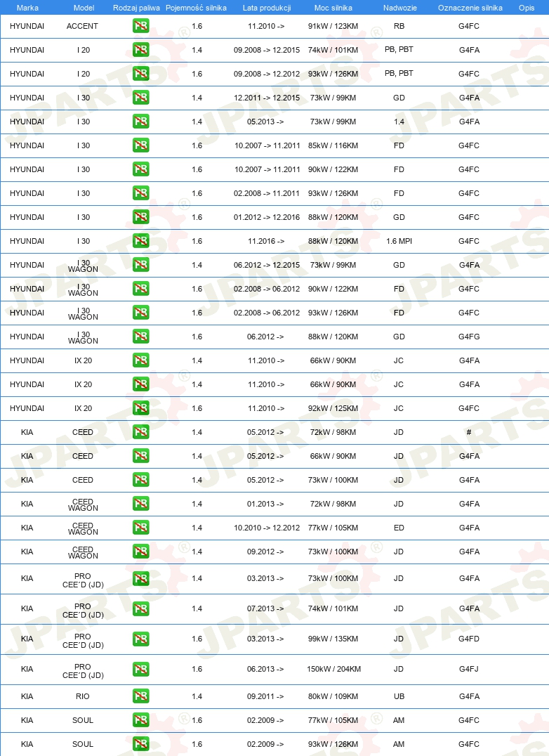This screenshot has width=549, height=756.
Task: Click the 99kW / 135KM power cell
Action: coord(333,639)
